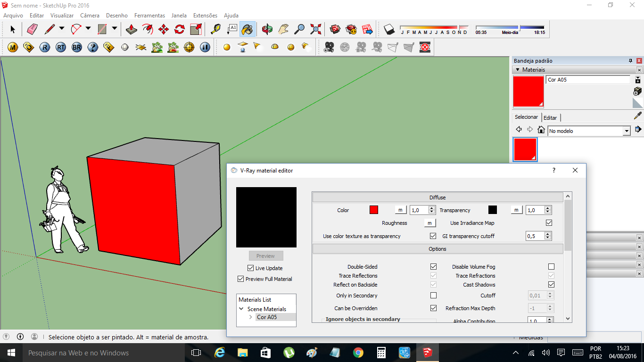The width and height of the screenshot is (644, 362).
Task: Click the Zoom Extents tool
Action: click(315, 30)
